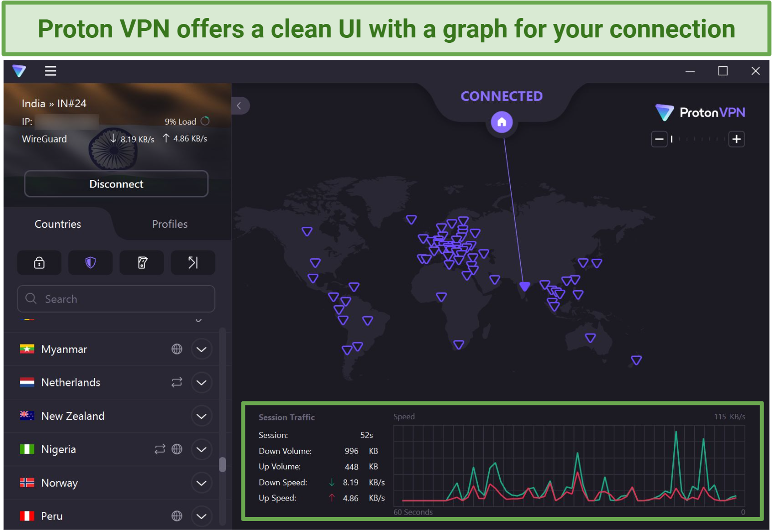
Task: Click the country list scrollbar thumb
Action: (222, 464)
